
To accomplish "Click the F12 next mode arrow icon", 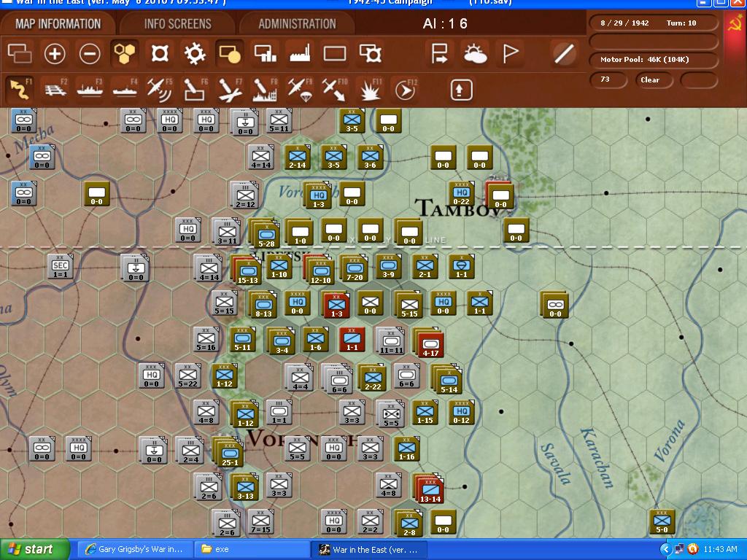I will 405,89.
